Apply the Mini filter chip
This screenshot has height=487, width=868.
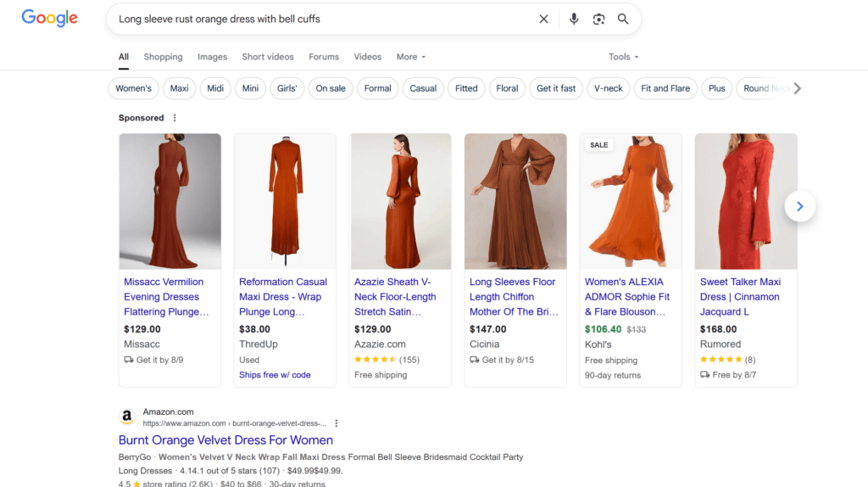tap(250, 88)
